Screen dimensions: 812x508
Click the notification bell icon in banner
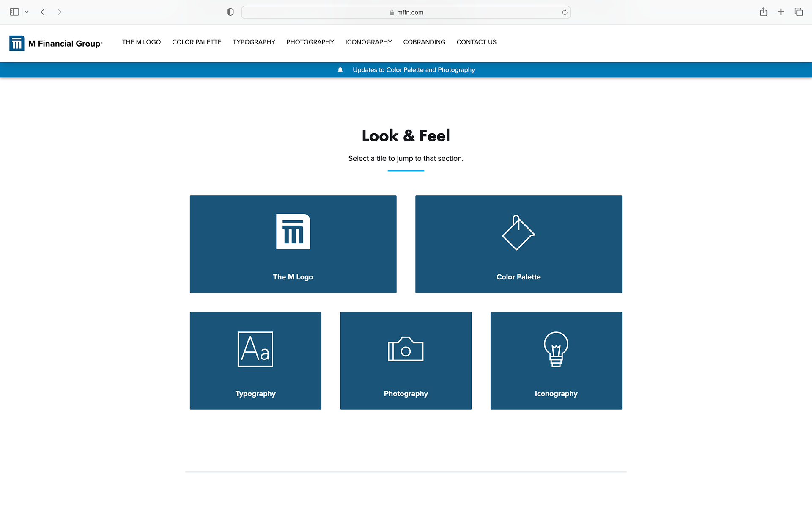[x=340, y=70]
